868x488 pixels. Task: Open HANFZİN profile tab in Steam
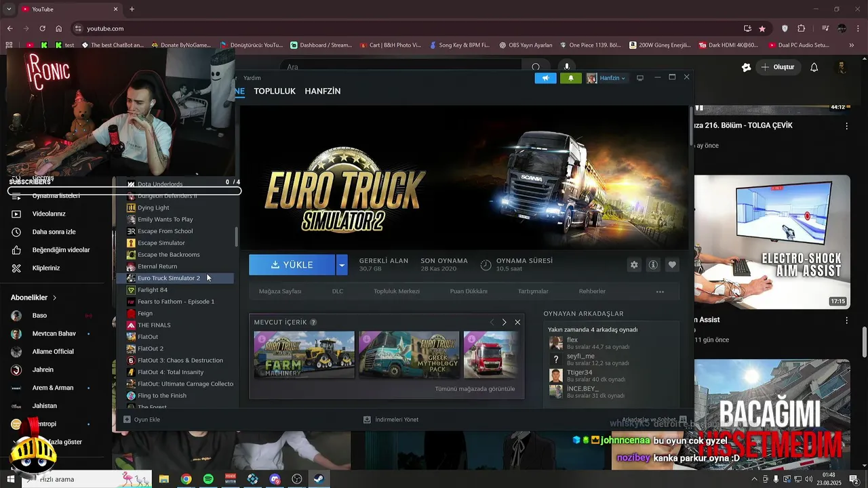tap(323, 91)
